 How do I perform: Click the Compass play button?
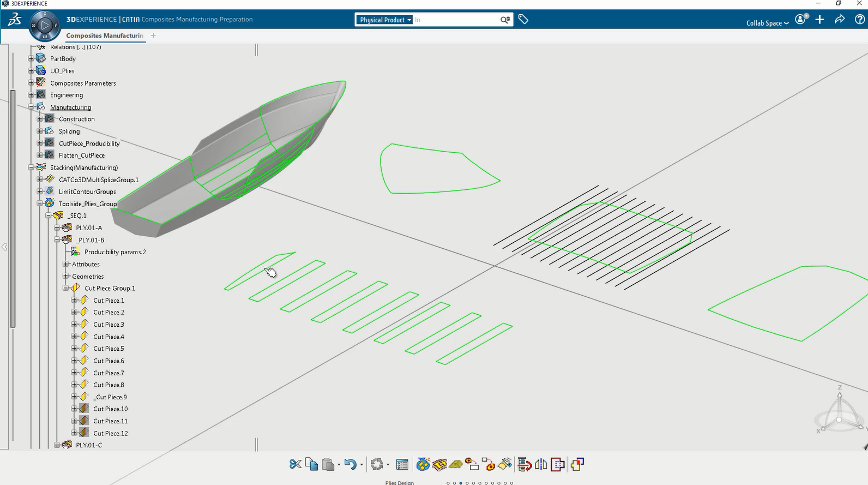[x=45, y=25]
